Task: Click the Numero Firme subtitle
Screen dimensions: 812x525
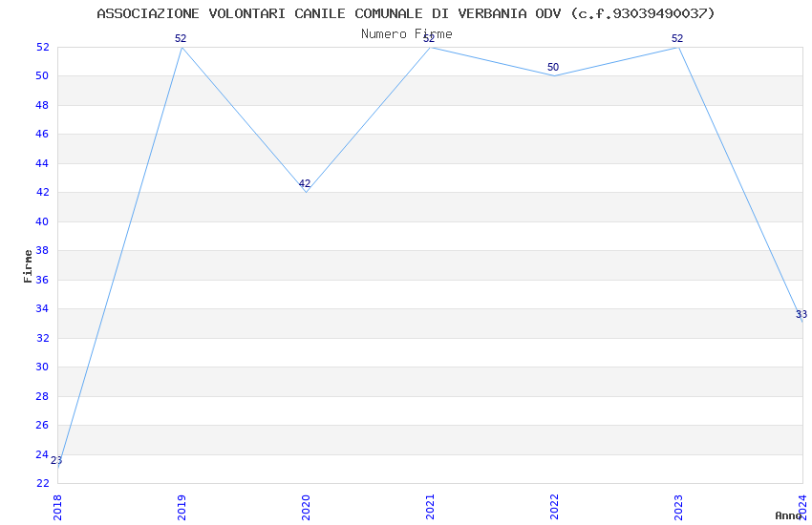Action: 407,34
